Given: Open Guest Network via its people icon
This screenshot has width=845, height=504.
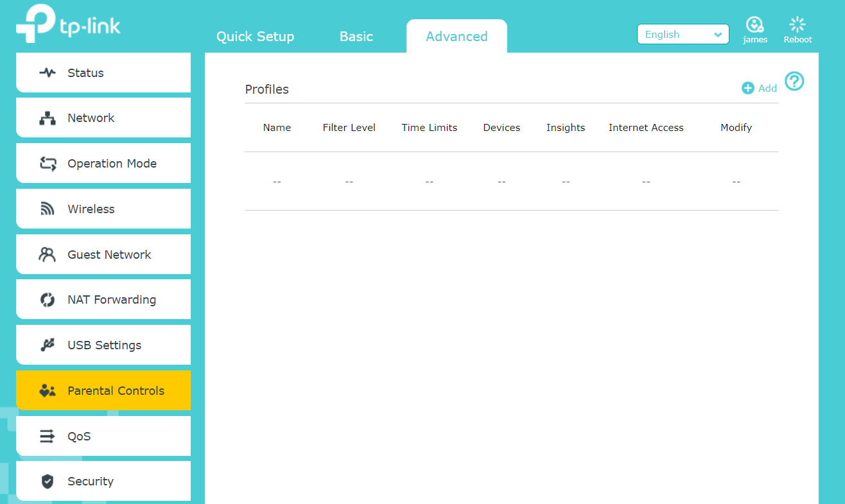Looking at the screenshot, I should [x=48, y=255].
